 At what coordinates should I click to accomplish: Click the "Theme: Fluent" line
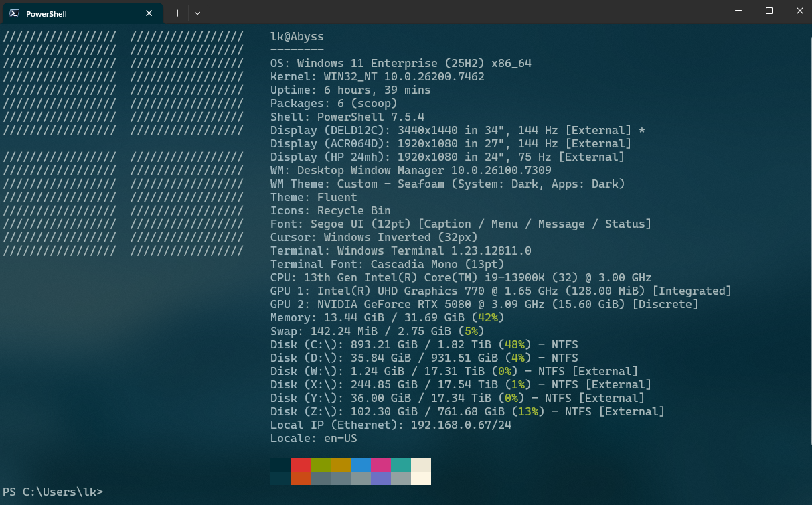point(314,198)
